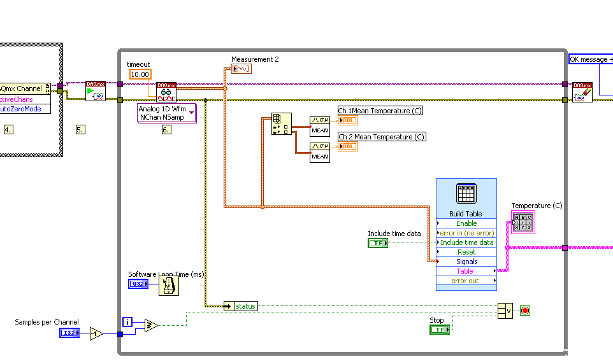The image size is (613, 364).
Task: Click the Samples per Channel I32 terminal
Action: 69,333
